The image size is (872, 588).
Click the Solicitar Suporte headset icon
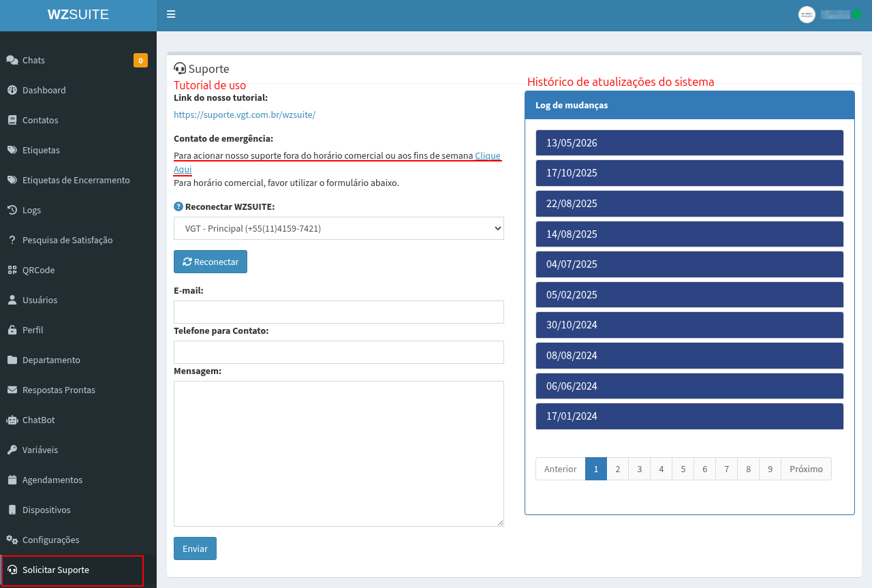click(x=12, y=570)
